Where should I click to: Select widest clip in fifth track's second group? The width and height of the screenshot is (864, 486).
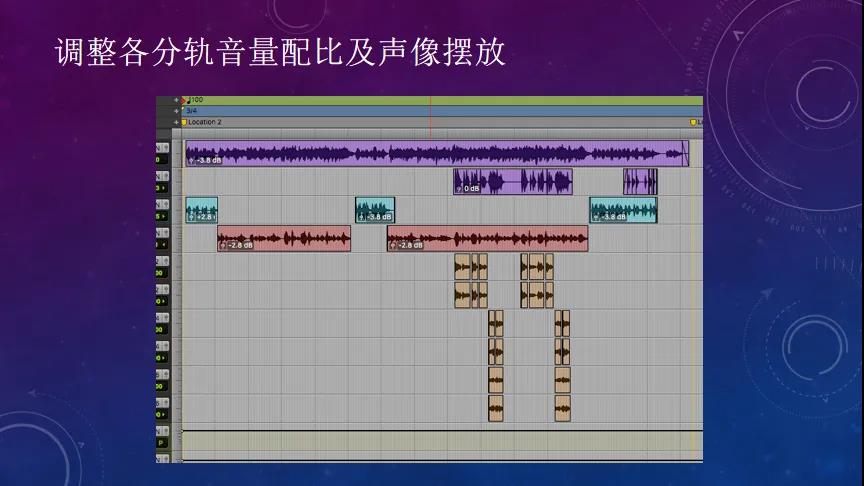pos(536,267)
